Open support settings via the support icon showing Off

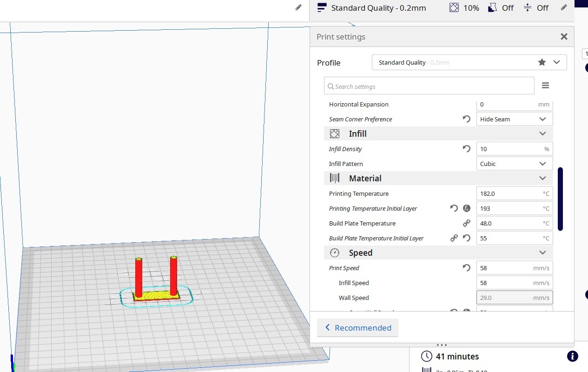click(492, 7)
